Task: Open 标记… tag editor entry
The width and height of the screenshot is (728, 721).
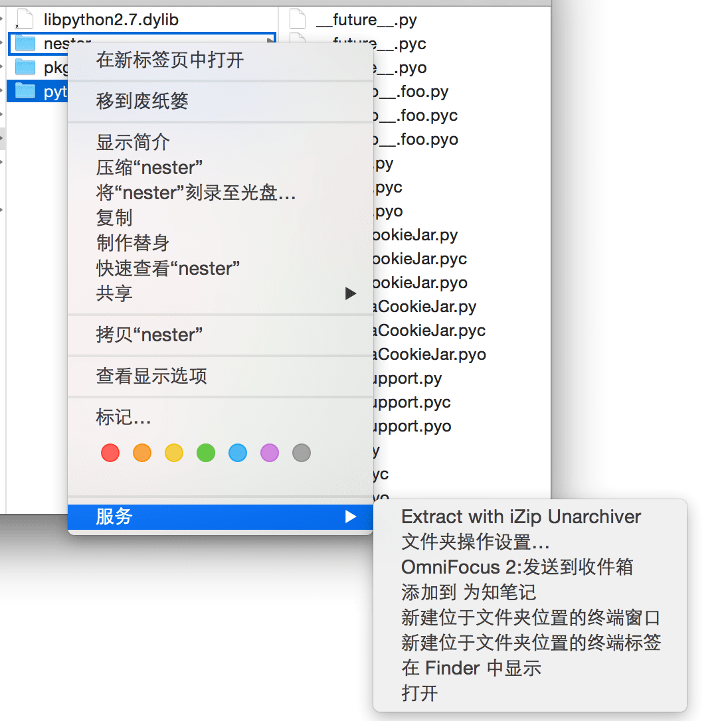Action: click(x=124, y=418)
